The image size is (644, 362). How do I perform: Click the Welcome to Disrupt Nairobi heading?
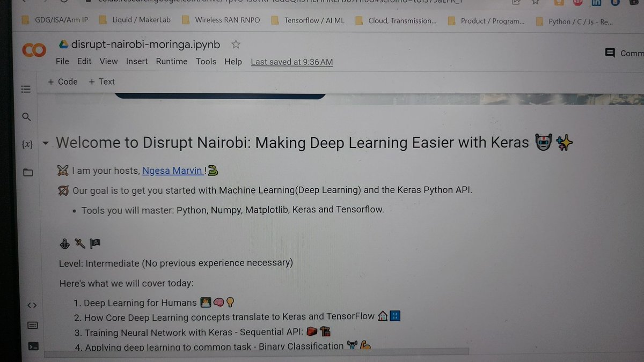[x=292, y=143]
